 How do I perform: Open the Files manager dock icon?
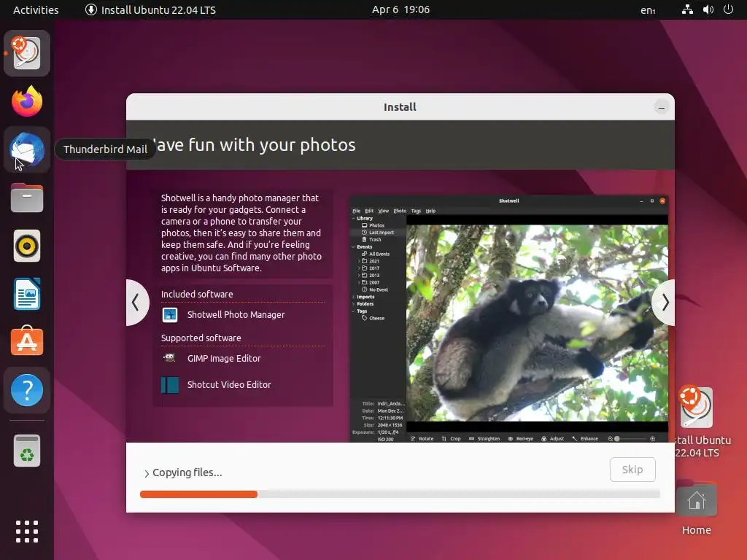(27, 198)
